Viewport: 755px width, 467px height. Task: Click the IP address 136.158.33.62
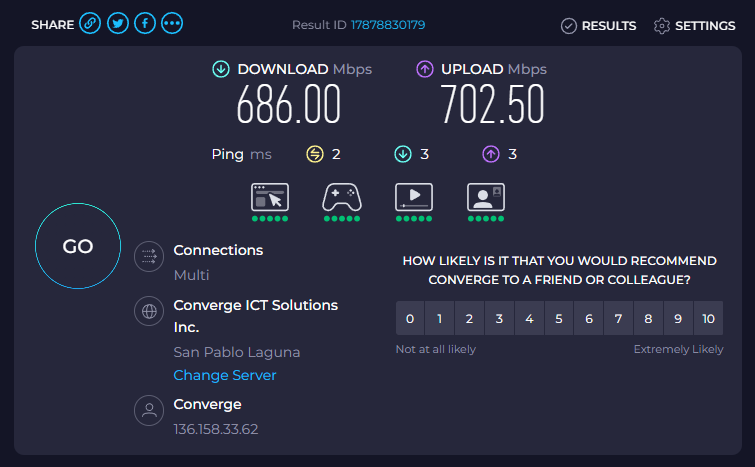click(x=216, y=429)
